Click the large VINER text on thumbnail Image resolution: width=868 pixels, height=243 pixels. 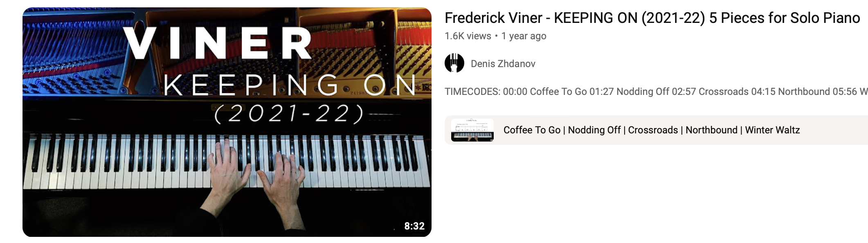217,43
